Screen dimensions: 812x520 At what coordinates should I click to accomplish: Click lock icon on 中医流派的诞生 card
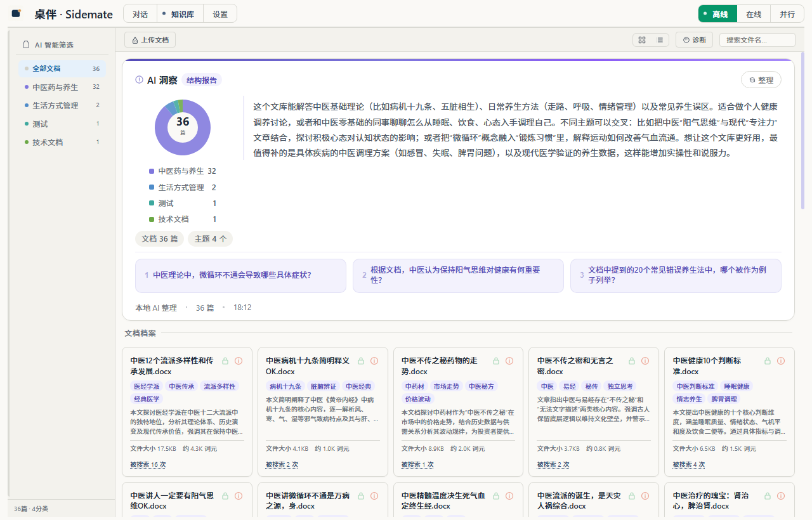[632, 496]
